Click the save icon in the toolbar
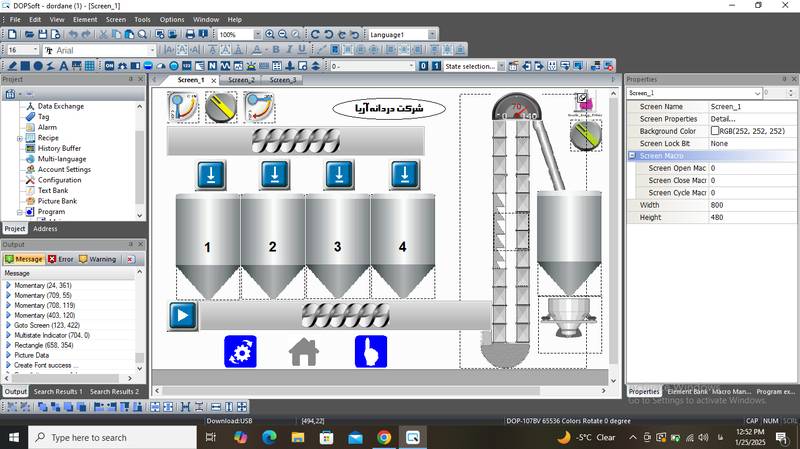The width and height of the screenshot is (800, 449). tap(43, 34)
